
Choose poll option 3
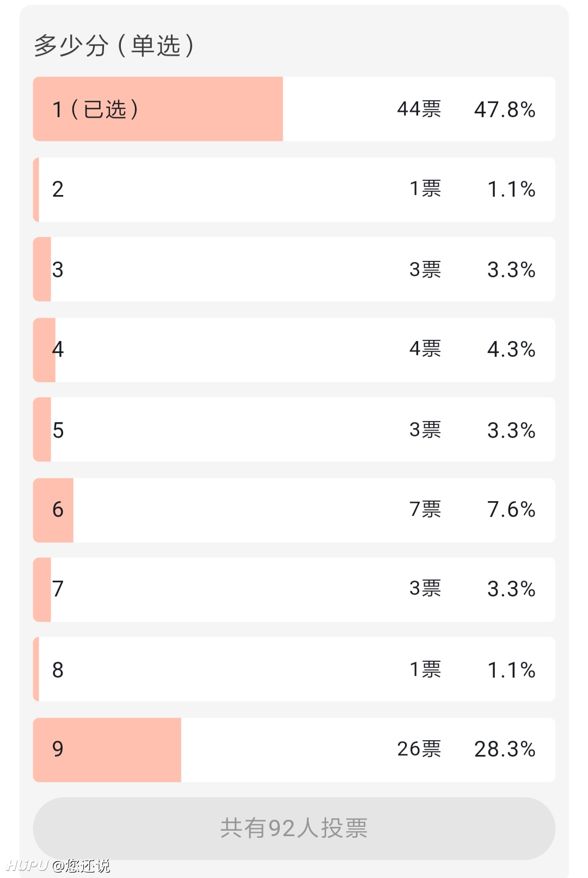click(294, 269)
